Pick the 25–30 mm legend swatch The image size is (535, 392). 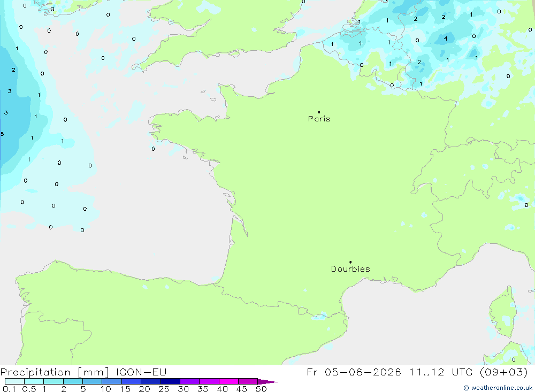click(170, 381)
